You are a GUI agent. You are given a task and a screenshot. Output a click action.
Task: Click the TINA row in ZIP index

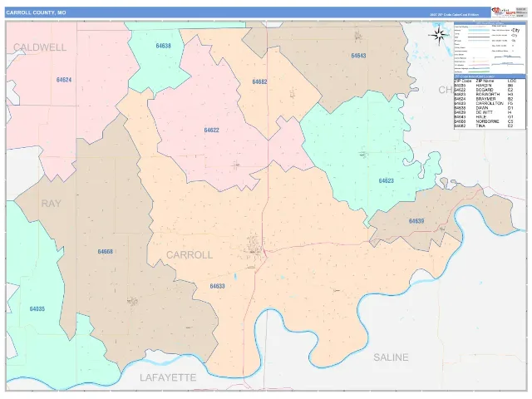coord(484,126)
